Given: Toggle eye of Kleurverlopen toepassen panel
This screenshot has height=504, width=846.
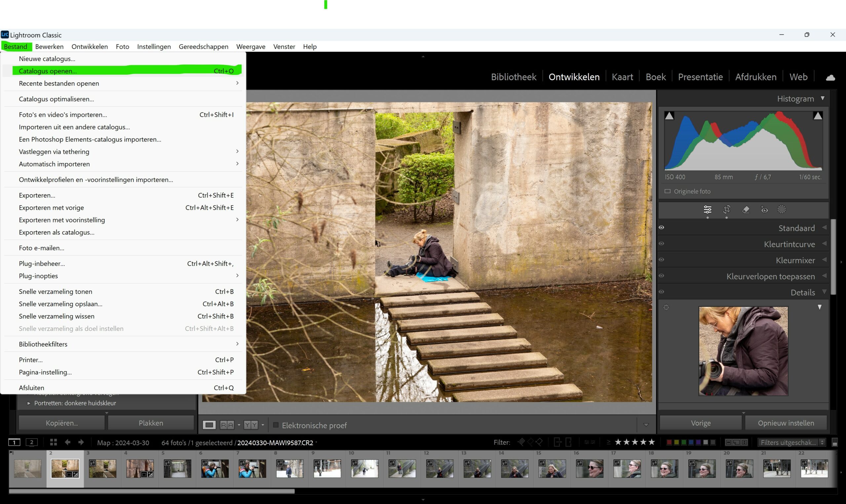Looking at the screenshot, I should [x=661, y=275].
